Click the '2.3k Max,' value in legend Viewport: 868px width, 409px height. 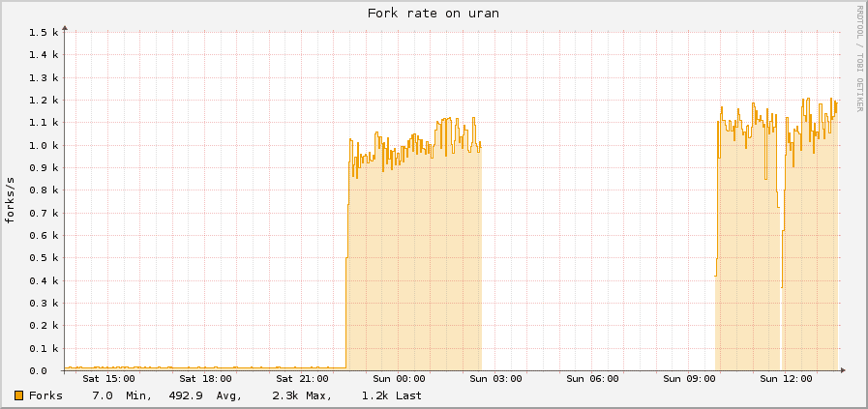[x=302, y=395]
